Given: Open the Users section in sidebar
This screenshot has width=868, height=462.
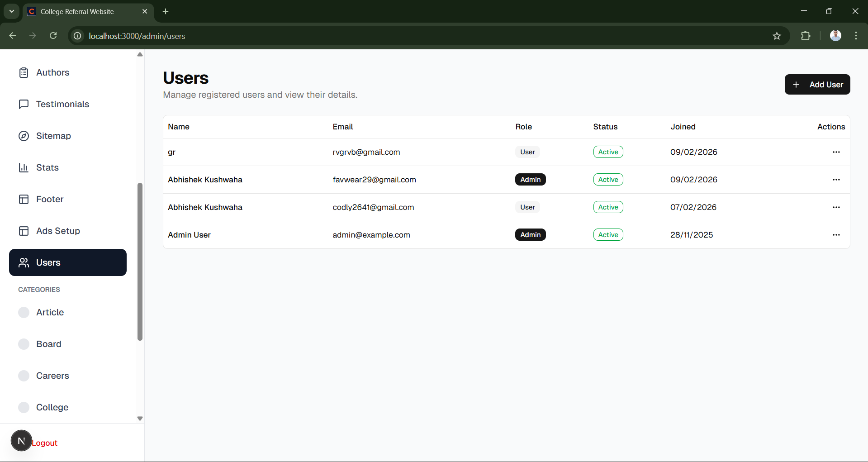Looking at the screenshot, I should pos(68,262).
